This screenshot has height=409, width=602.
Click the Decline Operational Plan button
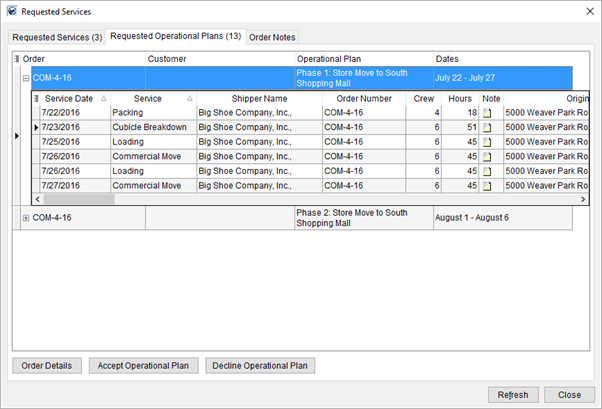click(x=260, y=366)
